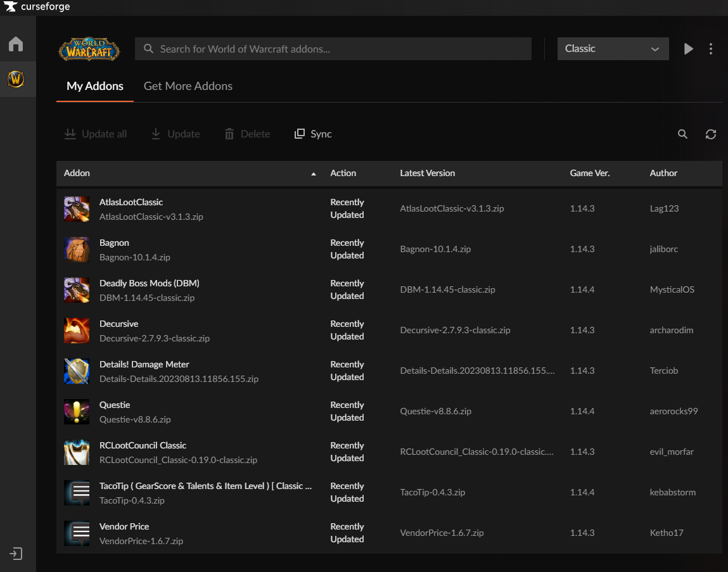728x572 pixels.
Task: Click the Delete button in the toolbar
Action: (x=247, y=134)
